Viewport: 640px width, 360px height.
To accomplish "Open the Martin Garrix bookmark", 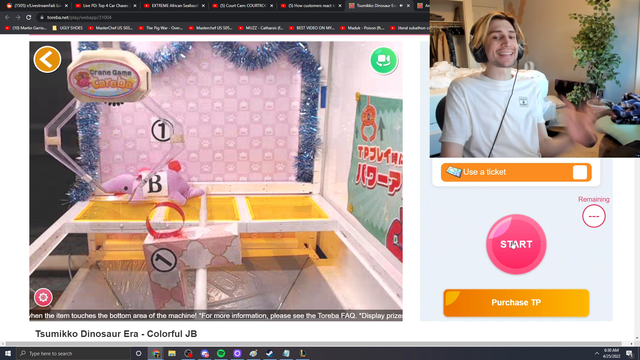I will point(26,28).
